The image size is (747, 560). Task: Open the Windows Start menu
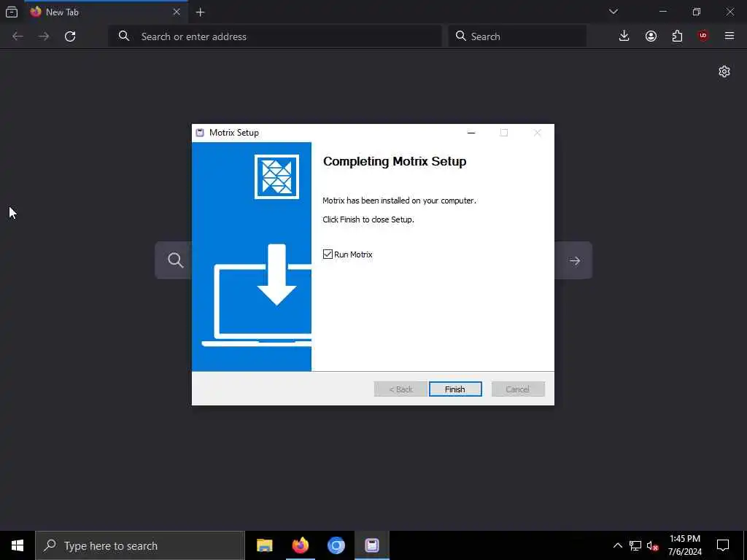(x=18, y=545)
